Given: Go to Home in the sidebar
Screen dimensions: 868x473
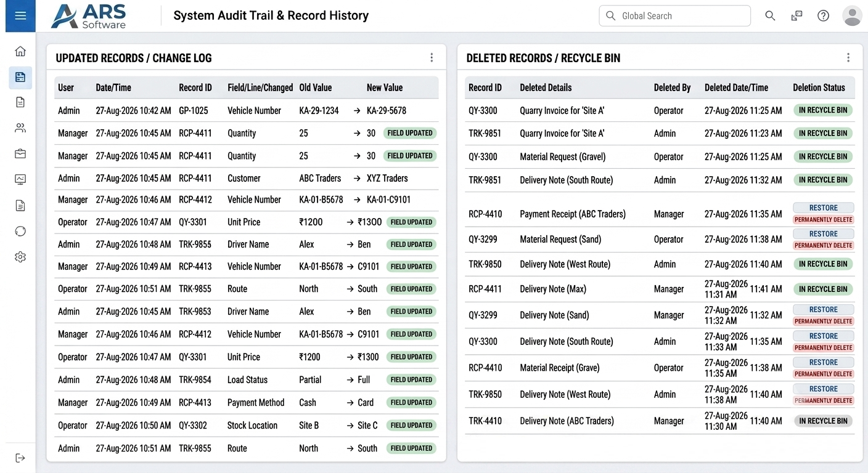Looking at the screenshot, I should tap(20, 51).
